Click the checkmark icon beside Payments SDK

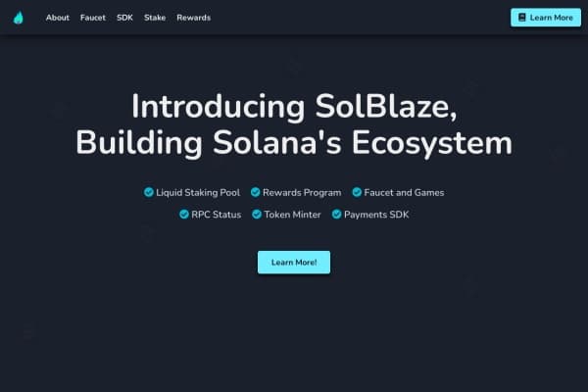336,214
